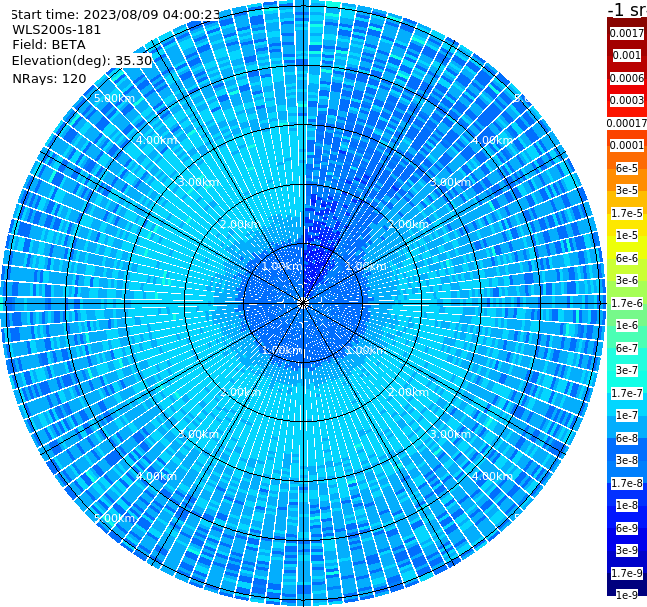Select the 1e-6 colorbar value
This screenshot has width=647, height=607.
627,325
